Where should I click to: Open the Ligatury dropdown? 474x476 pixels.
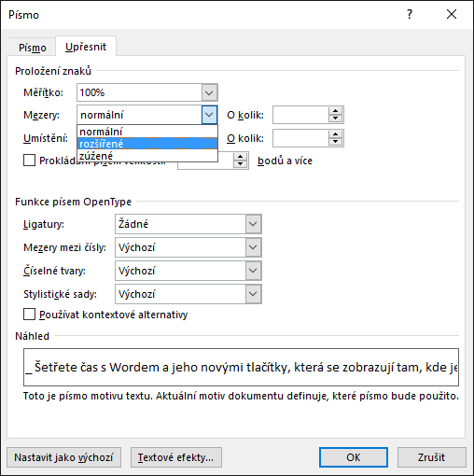253,224
